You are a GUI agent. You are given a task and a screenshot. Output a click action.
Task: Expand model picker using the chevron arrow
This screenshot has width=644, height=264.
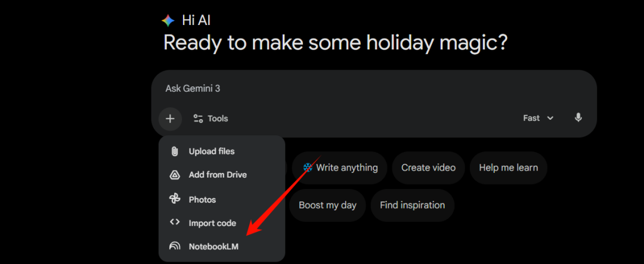tap(550, 118)
